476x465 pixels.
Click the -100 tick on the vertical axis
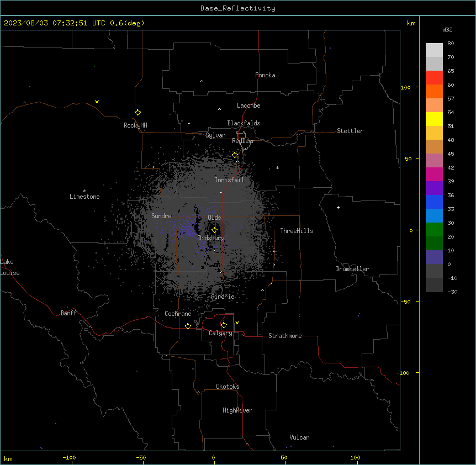point(403,373)
